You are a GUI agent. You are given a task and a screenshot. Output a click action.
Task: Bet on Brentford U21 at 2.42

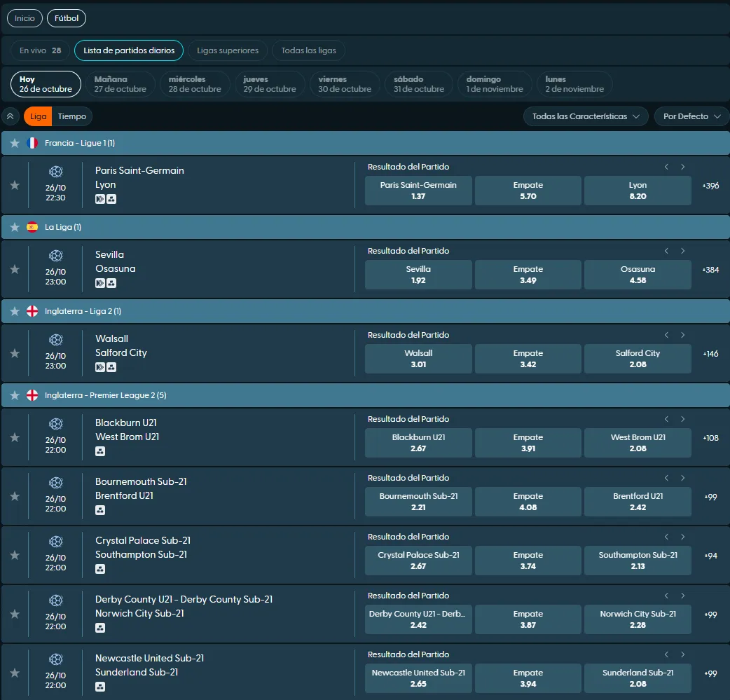tap(638, 502)
